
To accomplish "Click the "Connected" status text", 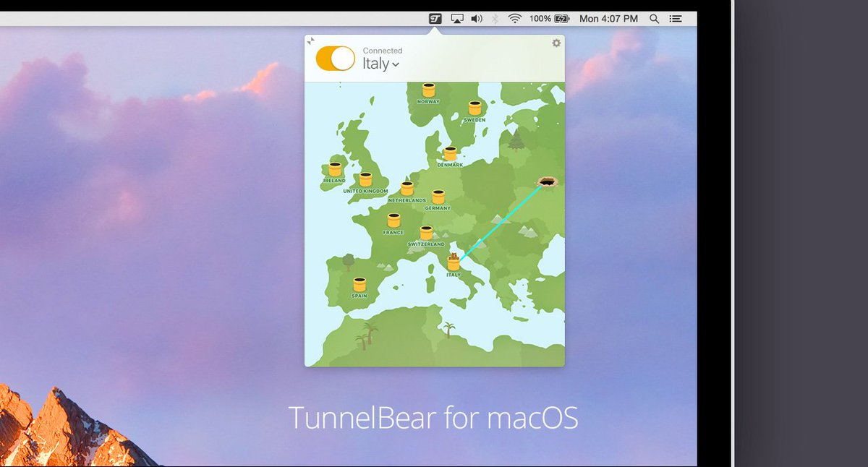I will pos(383,51).
